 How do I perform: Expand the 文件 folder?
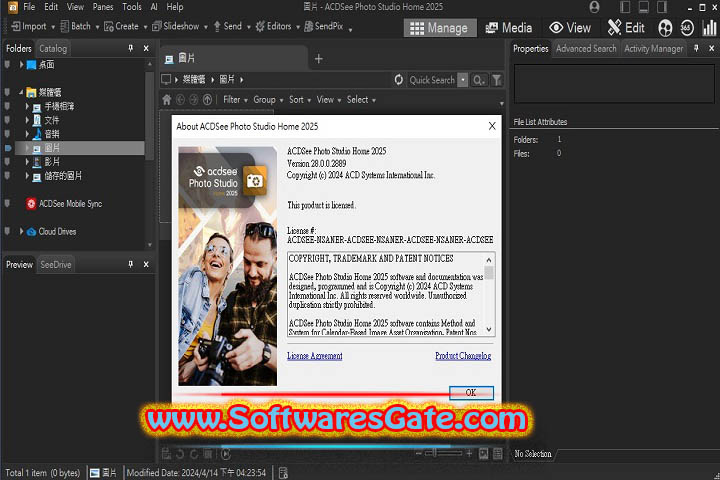tap(27, 120)
